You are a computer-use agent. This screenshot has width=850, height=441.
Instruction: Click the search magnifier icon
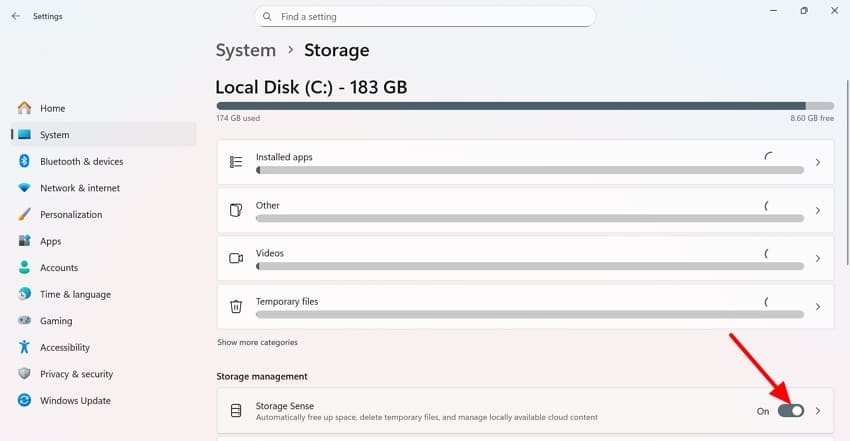pyautogui.click(x=267, y=17)
